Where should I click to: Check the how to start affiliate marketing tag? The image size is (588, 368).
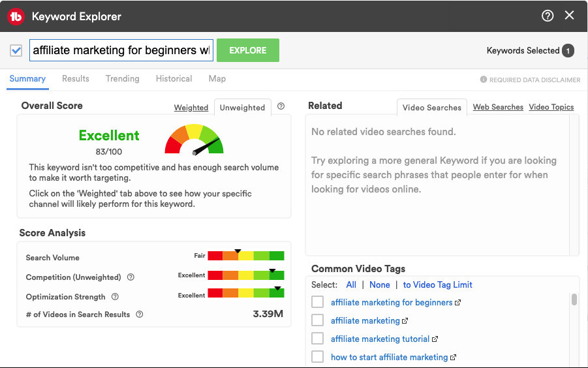318,357
